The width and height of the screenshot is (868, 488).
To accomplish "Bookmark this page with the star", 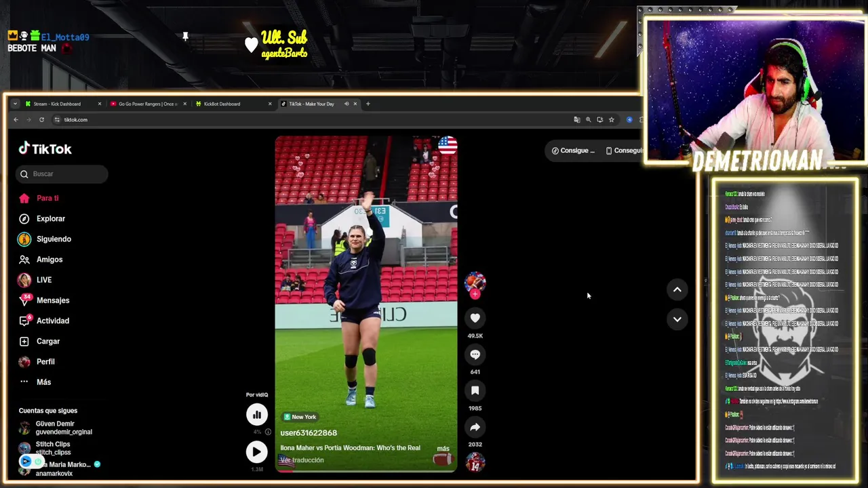I will click(x=611, y=119).
